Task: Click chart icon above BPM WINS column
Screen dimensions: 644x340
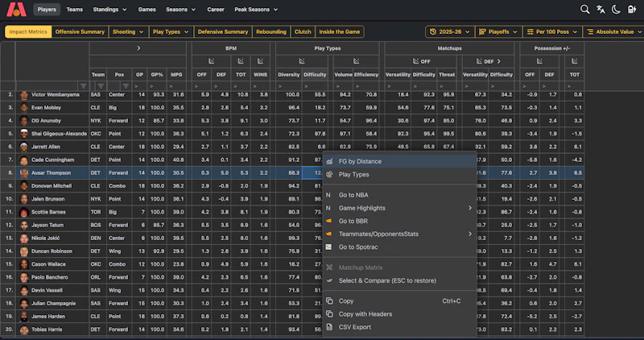Action: click(260, 61)
